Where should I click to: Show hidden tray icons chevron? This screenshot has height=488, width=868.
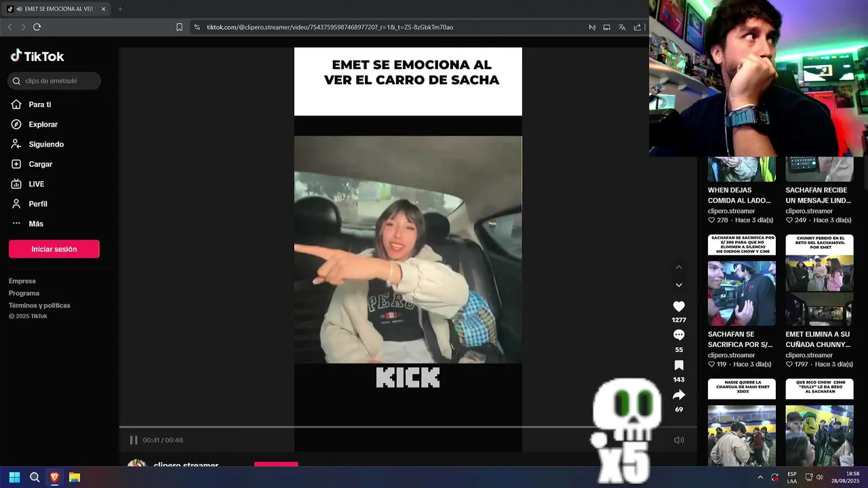coord(760,477)
